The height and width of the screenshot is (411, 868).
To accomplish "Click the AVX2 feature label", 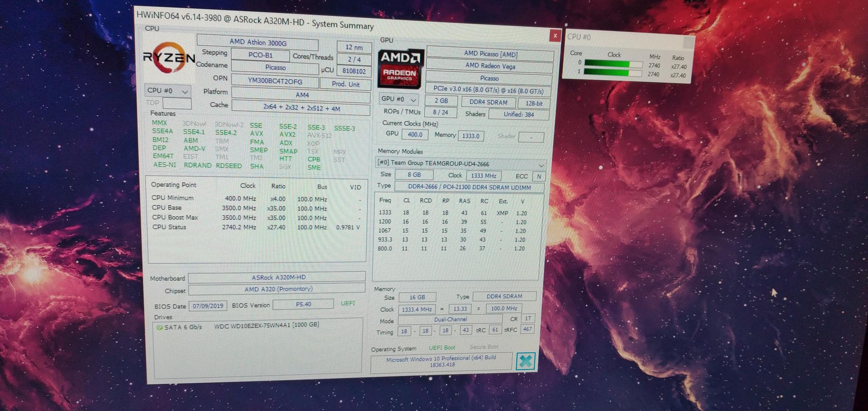I will coord(287,134).
